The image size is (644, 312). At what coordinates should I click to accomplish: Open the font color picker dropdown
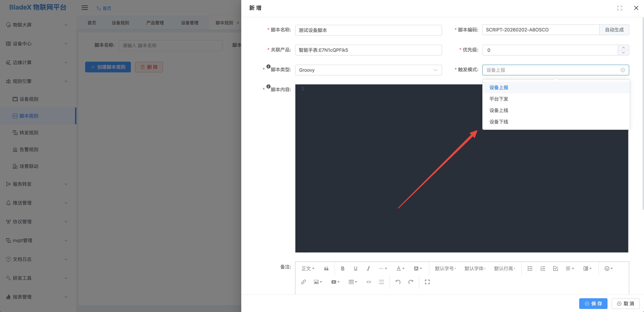coord(400,269)
